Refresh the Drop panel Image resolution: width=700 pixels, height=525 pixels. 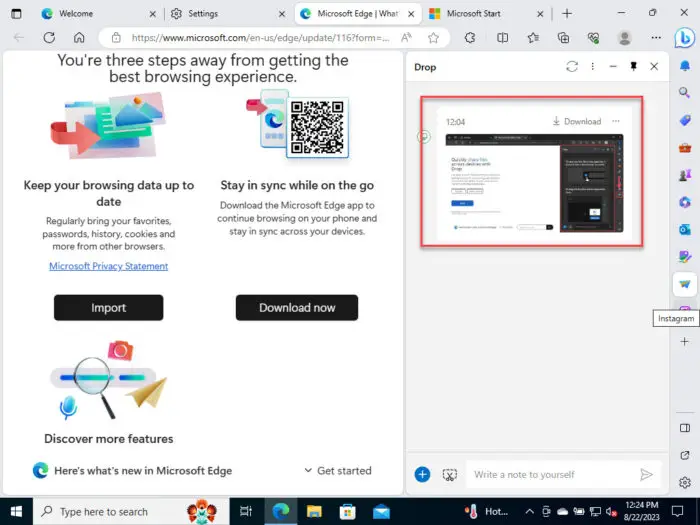[572, 67]
